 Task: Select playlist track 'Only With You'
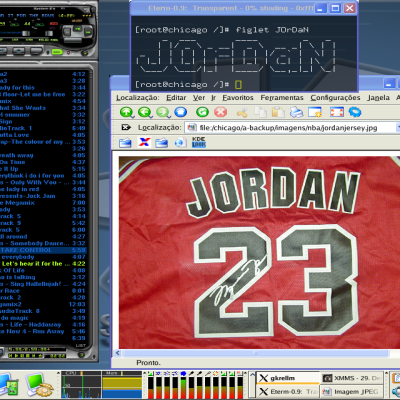coord(43,182)
